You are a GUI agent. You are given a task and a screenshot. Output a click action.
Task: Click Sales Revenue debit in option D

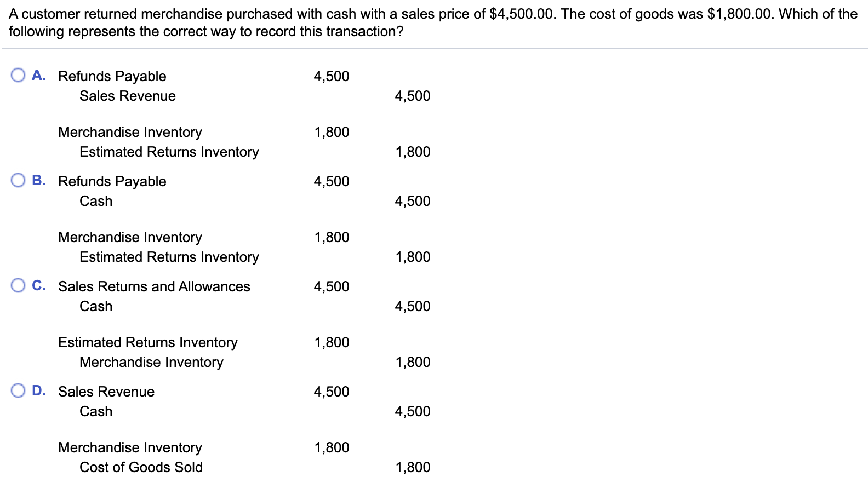106,392
